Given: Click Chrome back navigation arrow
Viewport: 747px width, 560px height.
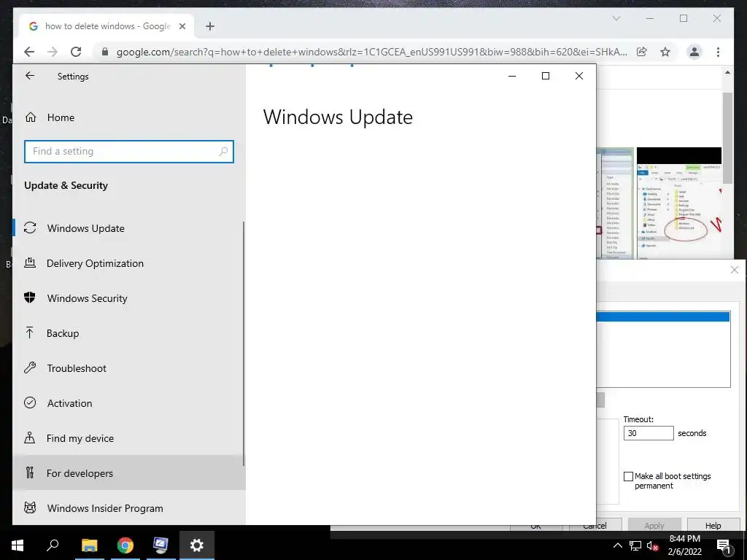Looking at the screenshot, I should pyautogui.click(x=29, y=52).
